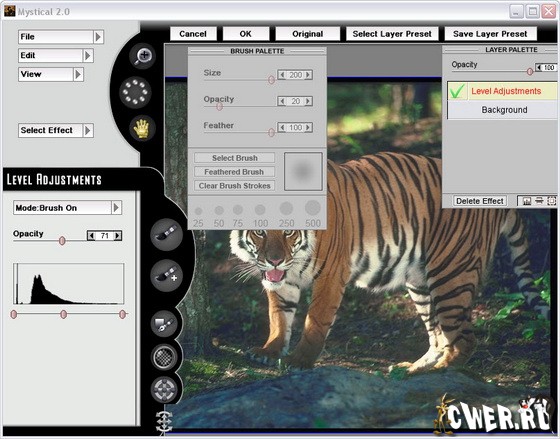This screenshot has height=439, width=560.
Task: Click the histogram midpoint slider handle
Action: click(64, 315)
